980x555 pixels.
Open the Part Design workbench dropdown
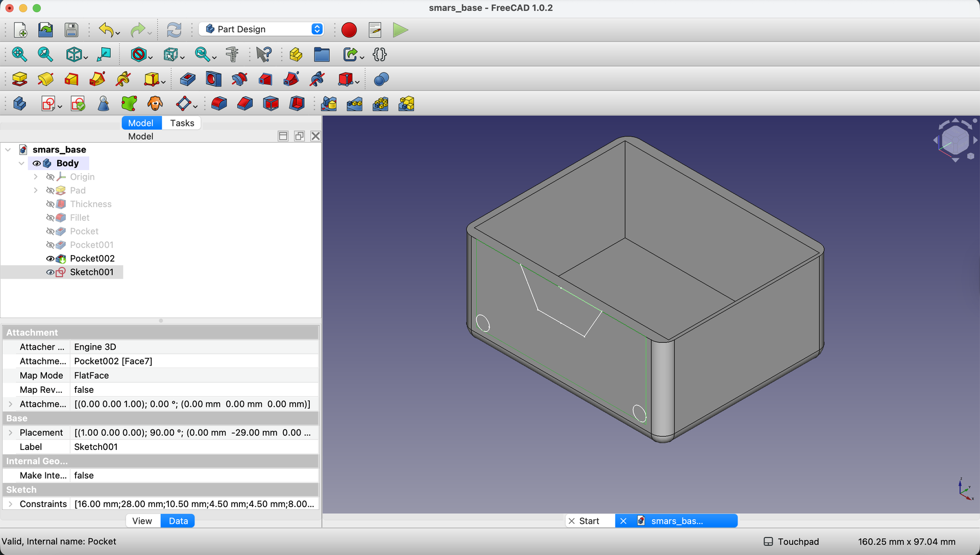point(261,29)
